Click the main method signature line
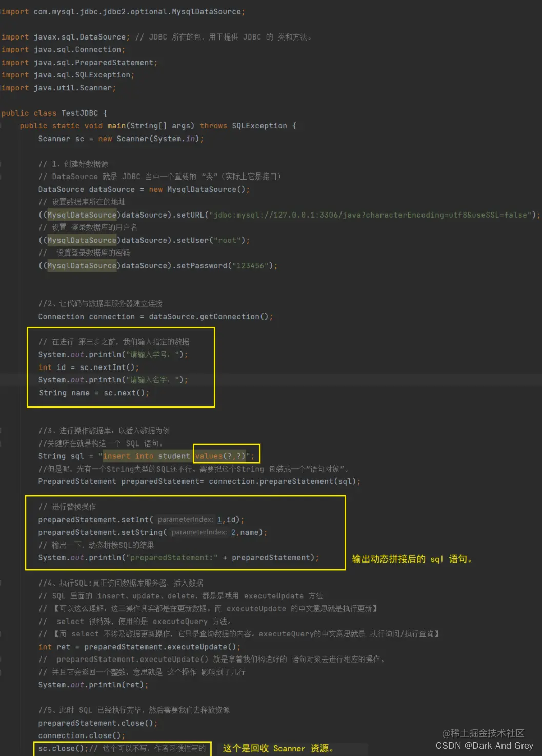 pyautogui.click(x=158, y=126)
